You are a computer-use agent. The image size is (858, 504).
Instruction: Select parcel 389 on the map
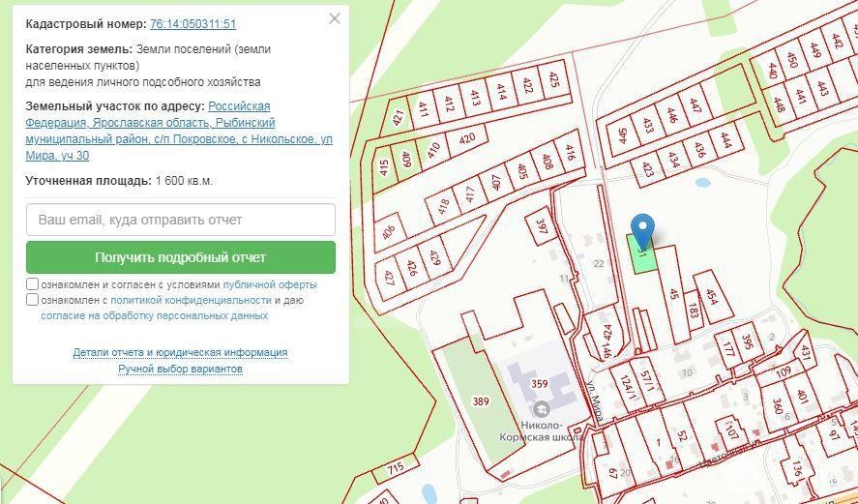[481, 401]
